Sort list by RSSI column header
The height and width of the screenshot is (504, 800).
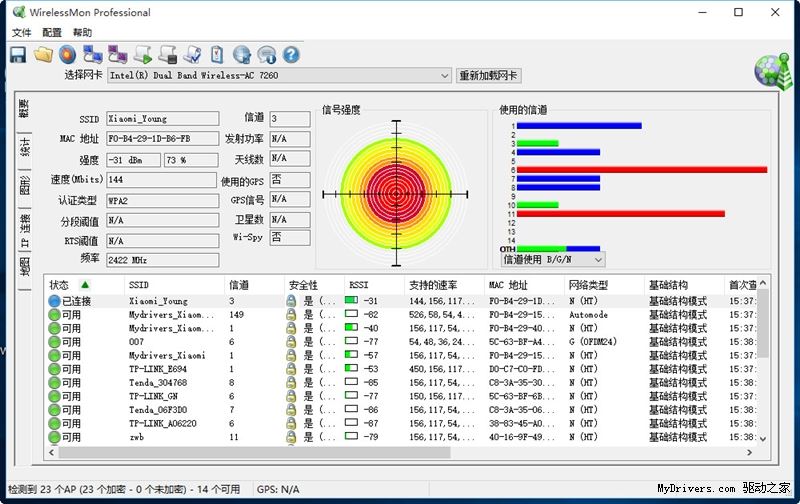click(x=374, y=285)
